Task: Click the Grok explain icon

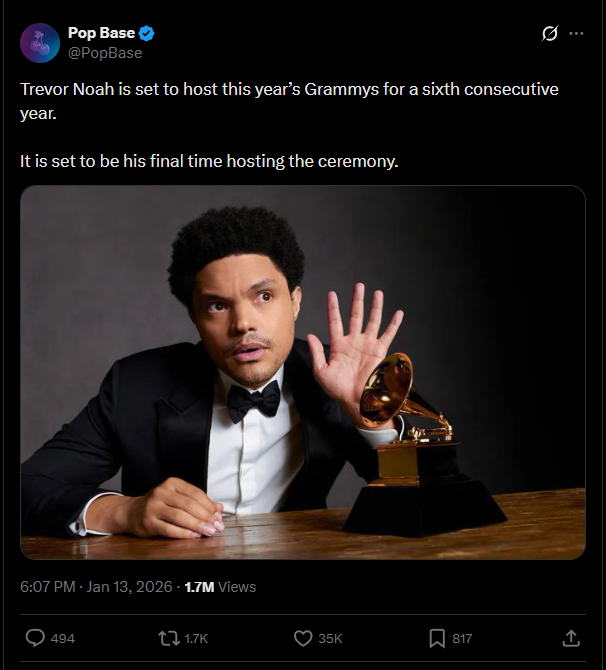Action: tap(549, 33)
